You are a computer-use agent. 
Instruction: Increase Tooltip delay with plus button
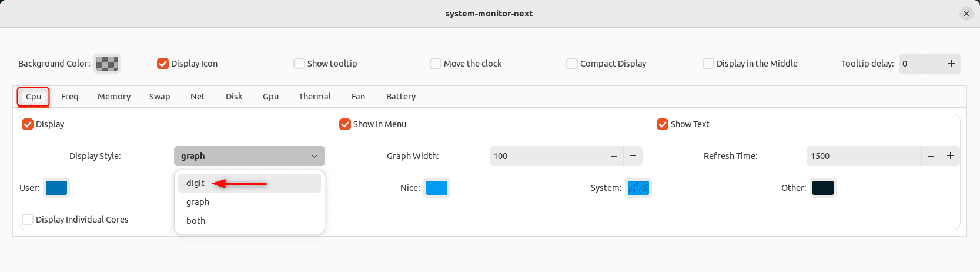pos(951,64)
